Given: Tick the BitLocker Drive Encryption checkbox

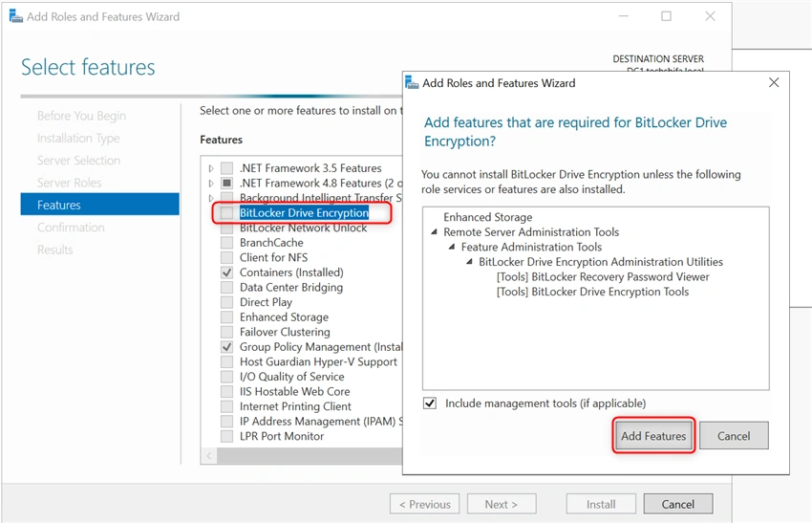Looking at the screenshot, I should [226, 212].
